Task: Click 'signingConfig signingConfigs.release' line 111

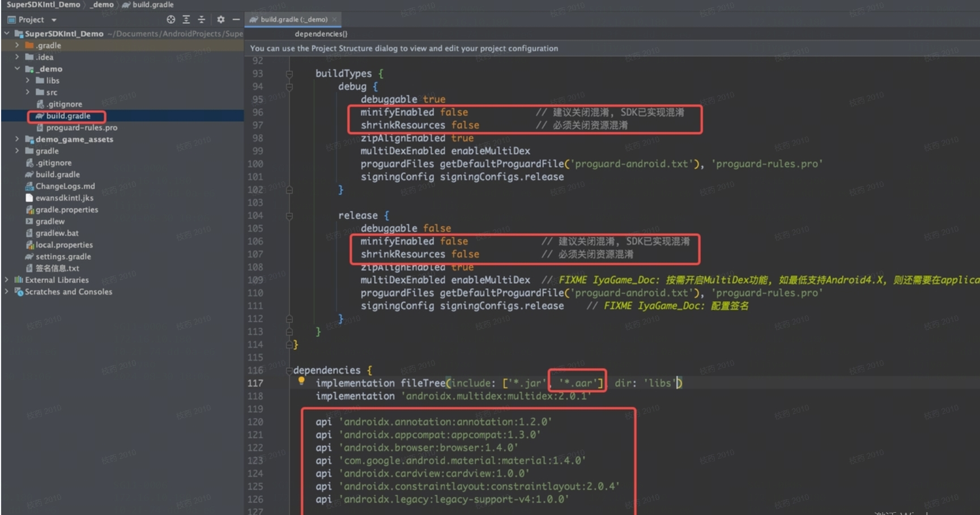Action: (462, 306)
